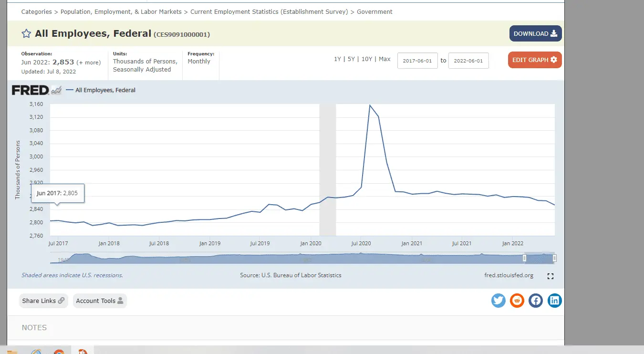Image resolution: width=644 pixels, height=354 pixels.
Task: Expand the Share Links menu
Action: 43,301
